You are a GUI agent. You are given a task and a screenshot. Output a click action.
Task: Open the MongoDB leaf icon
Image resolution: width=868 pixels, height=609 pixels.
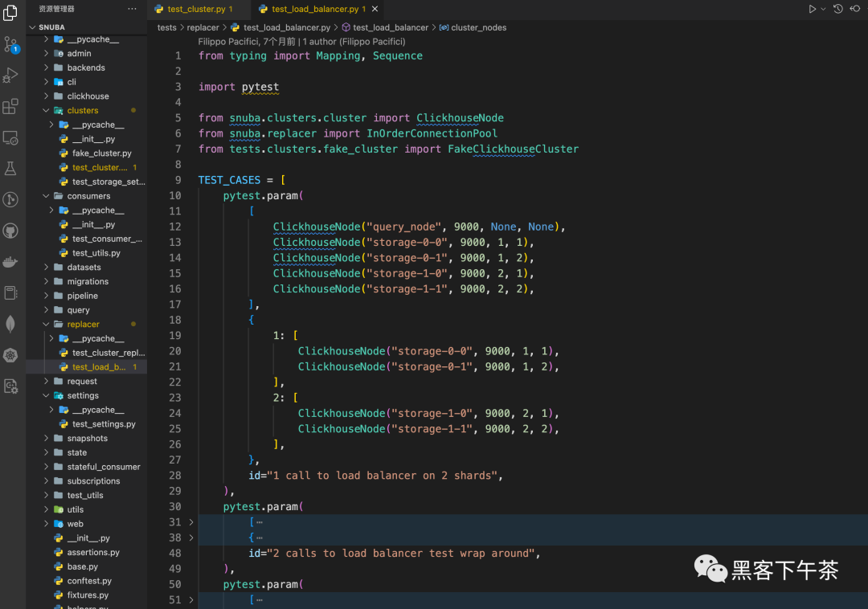(10, 324)
